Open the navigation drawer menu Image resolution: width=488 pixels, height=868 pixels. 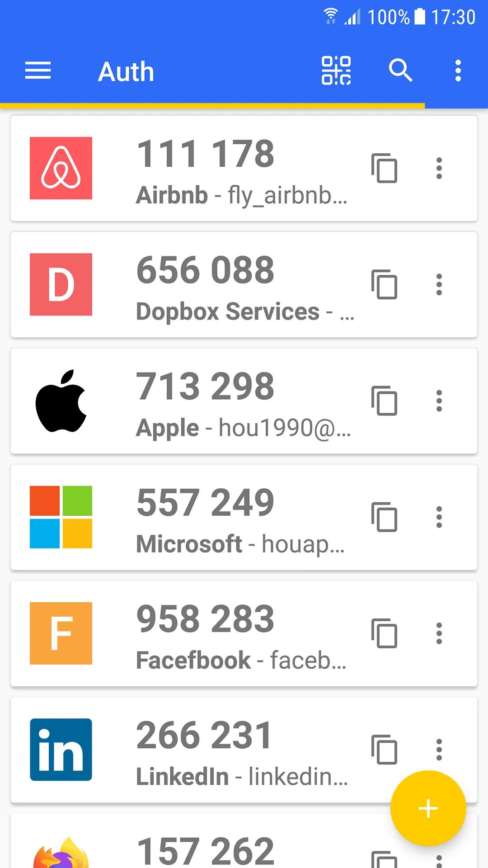(38, 71)
